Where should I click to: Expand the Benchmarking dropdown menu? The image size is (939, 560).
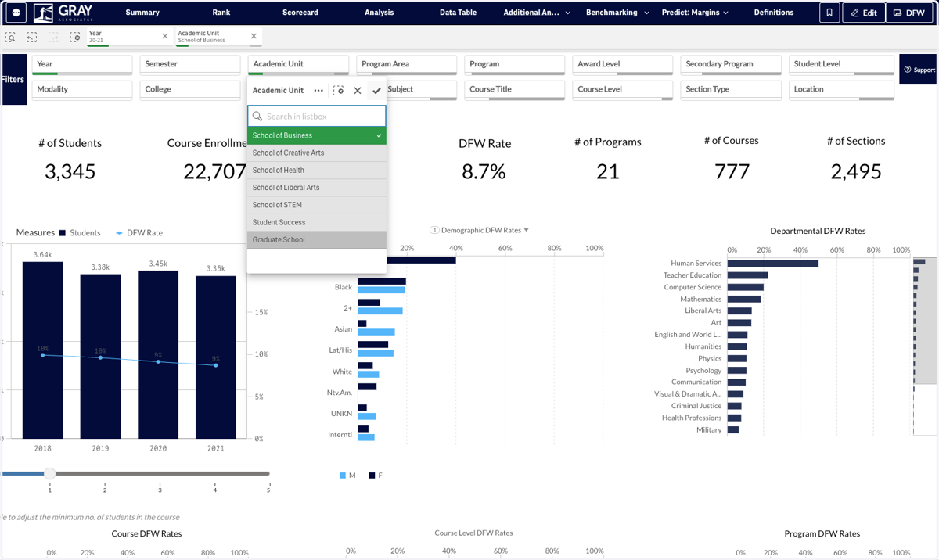pyautogui.click(x=617, y=13)
